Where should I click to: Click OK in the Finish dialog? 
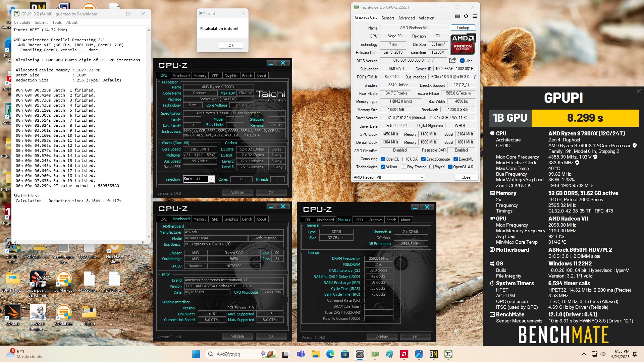click(231, 45)
